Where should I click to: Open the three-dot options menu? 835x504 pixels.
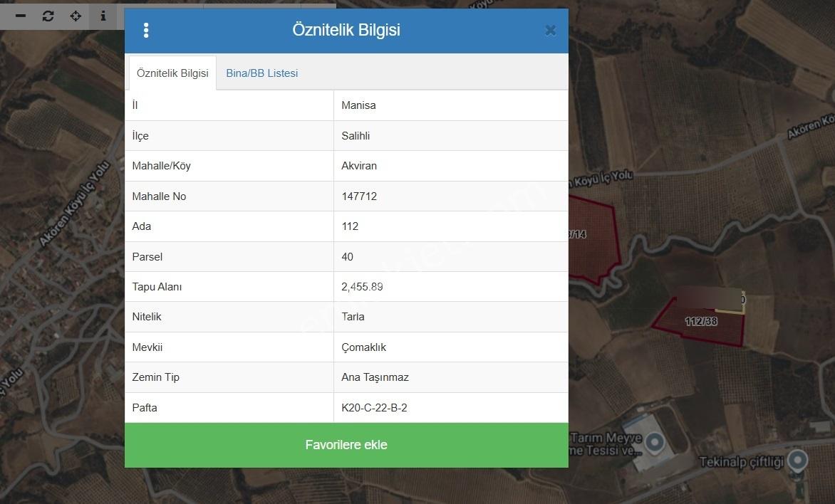146,31
